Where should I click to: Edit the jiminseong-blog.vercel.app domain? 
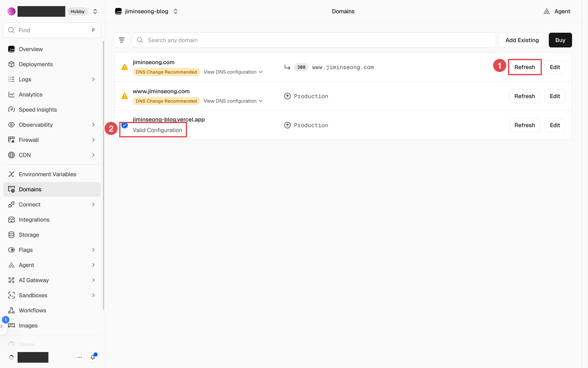pyautogui.click(x=555, y=125)
